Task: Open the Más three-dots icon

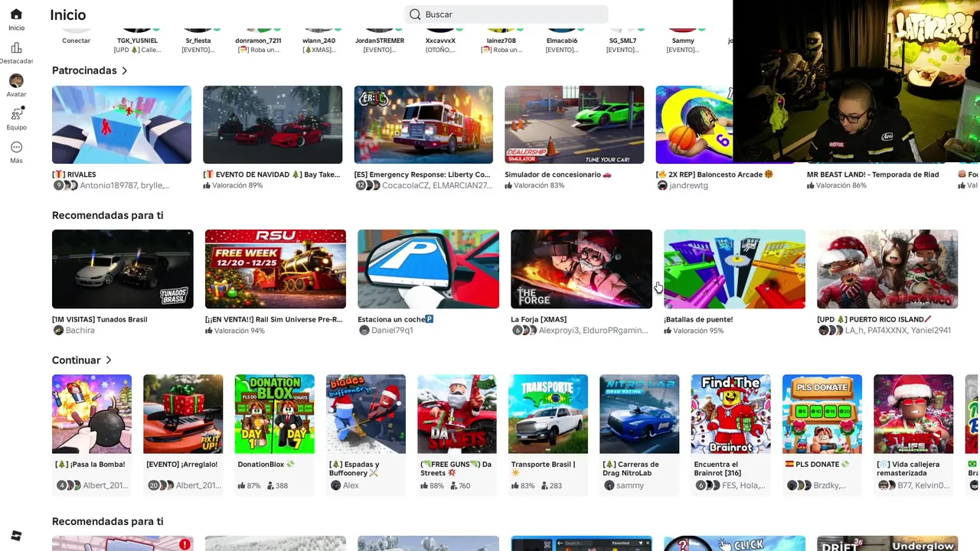Action: [x=16, y=147]
